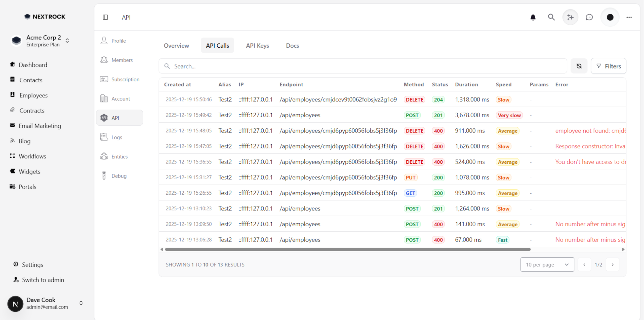Open the Email Marketing section

(40, 126)
